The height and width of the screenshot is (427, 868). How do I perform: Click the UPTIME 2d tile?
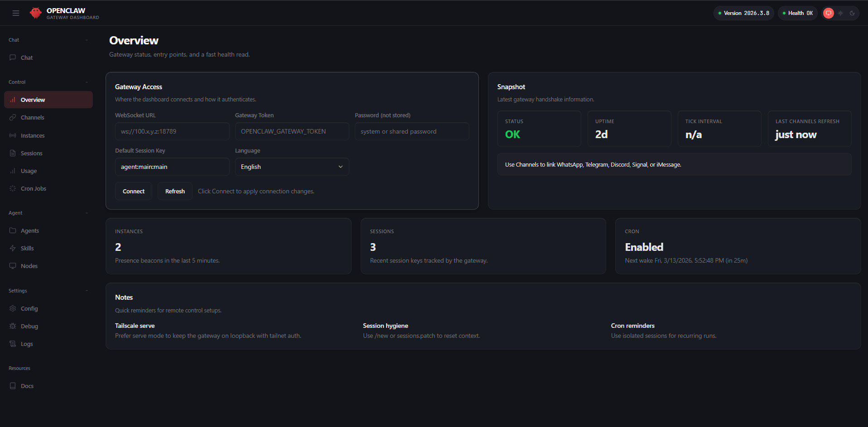[x=629, y=129]
